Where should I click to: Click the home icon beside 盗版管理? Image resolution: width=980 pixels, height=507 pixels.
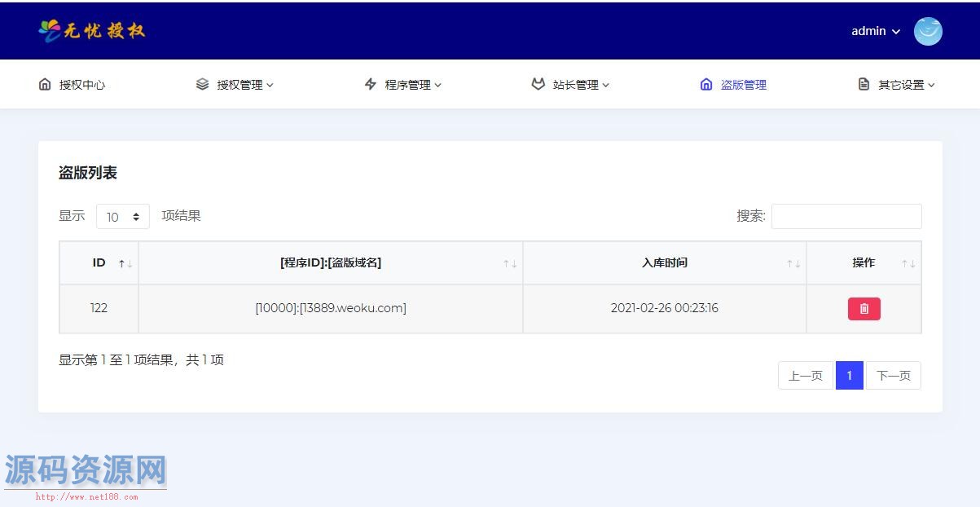pyautogui.click(x=706, y=84)
